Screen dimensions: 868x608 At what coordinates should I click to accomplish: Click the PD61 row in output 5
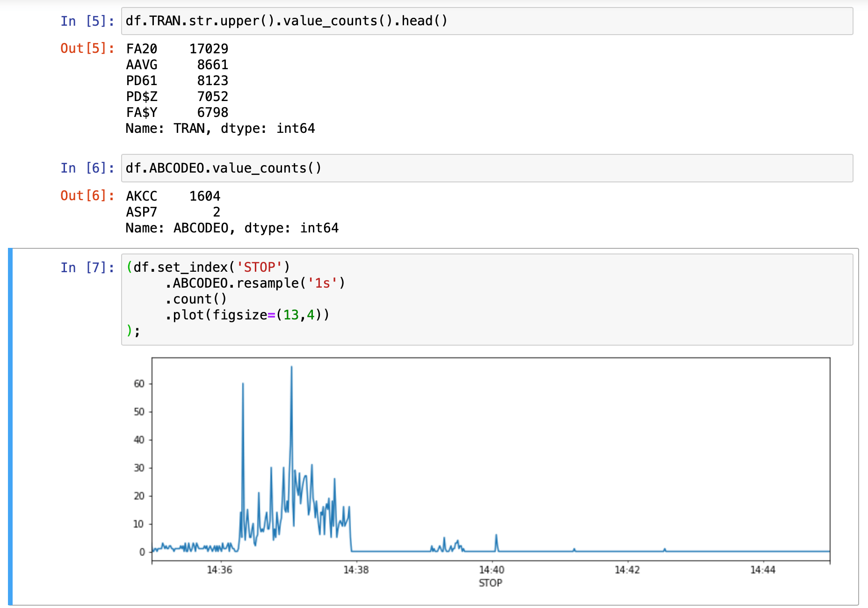click(x=177, y=80)
